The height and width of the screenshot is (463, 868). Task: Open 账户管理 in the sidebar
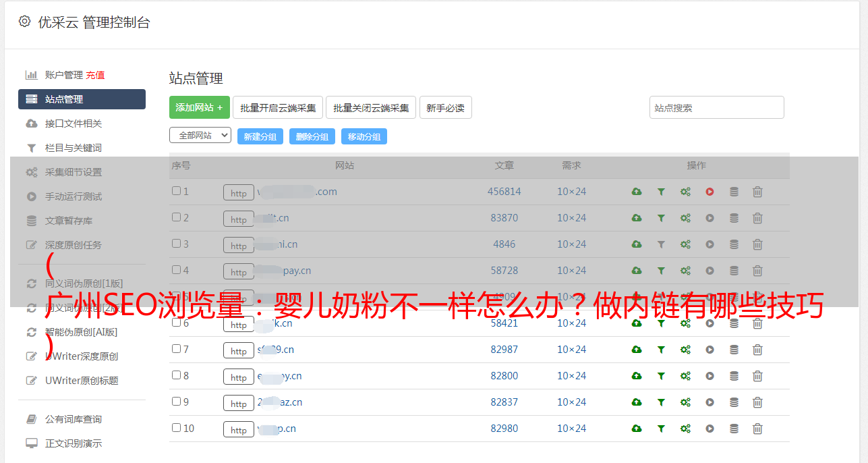pos(63,75)
